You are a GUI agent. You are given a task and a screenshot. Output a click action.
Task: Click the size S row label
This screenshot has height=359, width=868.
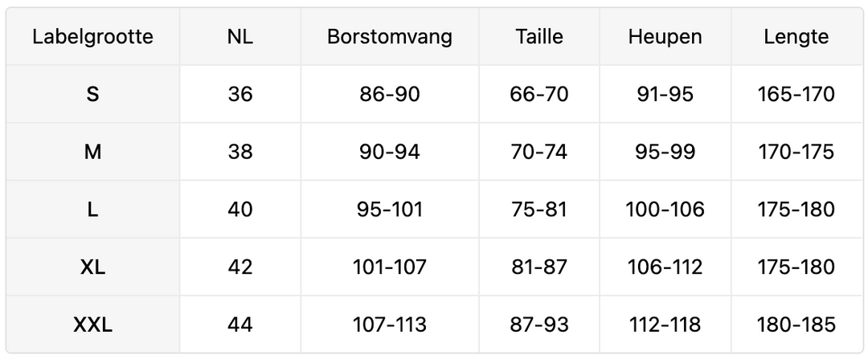[92, 95]
